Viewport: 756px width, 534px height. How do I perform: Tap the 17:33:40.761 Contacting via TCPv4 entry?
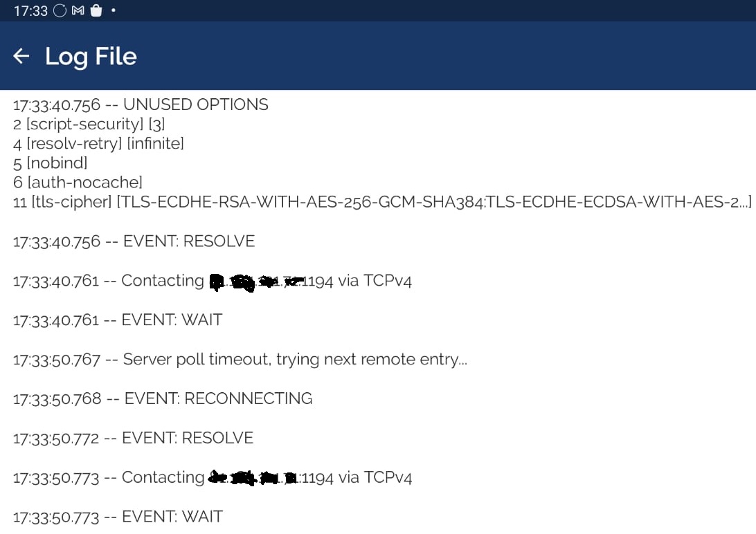click(212, 281)
